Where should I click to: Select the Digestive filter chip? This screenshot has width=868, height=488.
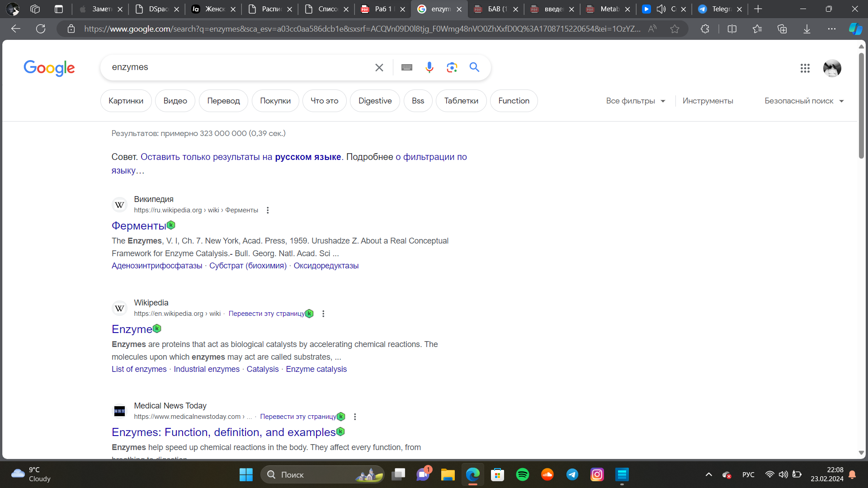[375, 101]
